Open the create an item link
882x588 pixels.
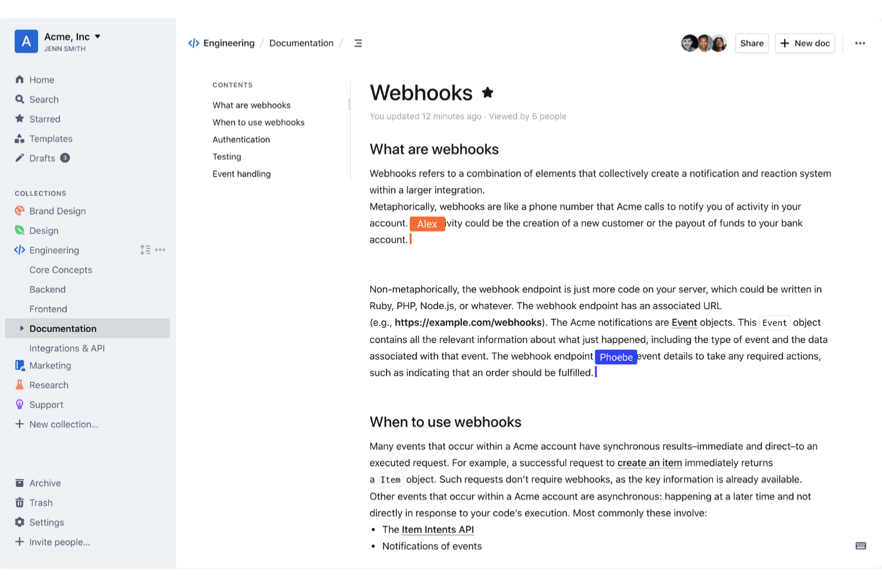pos(649,462)
